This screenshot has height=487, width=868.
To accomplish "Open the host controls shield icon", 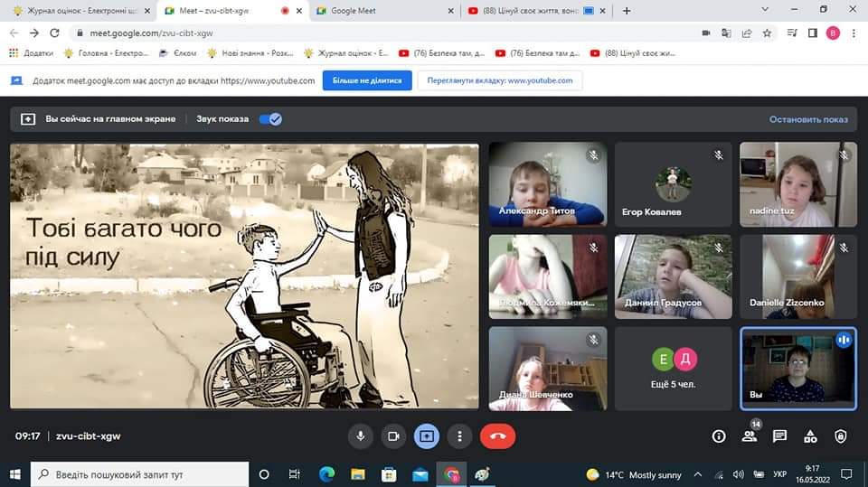I will [841, 436].
